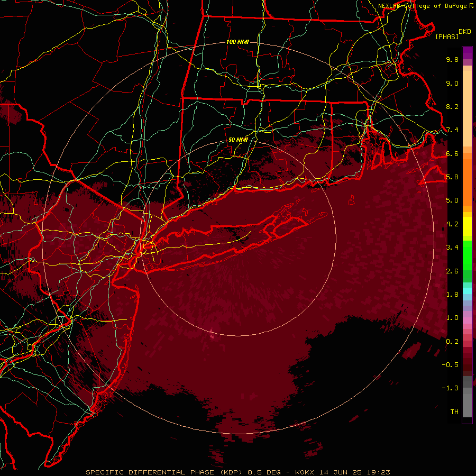
Task: Click the bright green band of the color bar
Action: pyautogui.click(x=467, y=255)
